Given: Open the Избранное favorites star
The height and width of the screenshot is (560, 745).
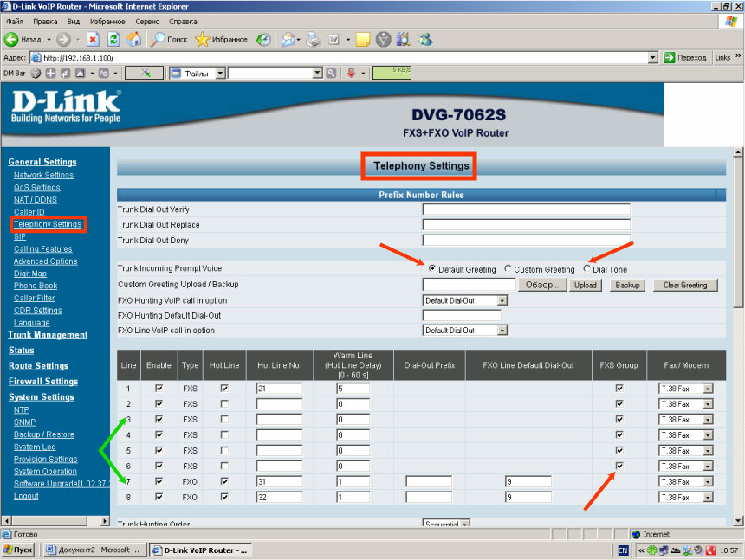Looking at the screenshot, I should tap(221, 39).
